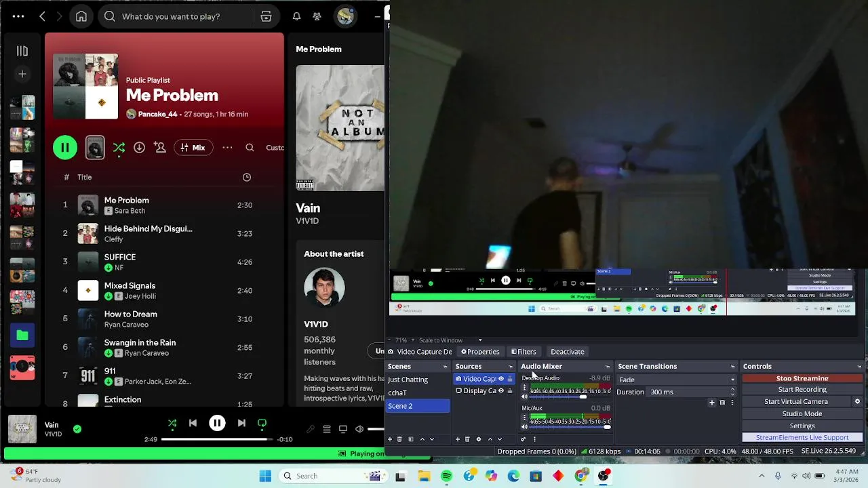Lock the Video Capture Device source
Screen dimensions: 868x488
pyautogui.click(x=510, y=379)
